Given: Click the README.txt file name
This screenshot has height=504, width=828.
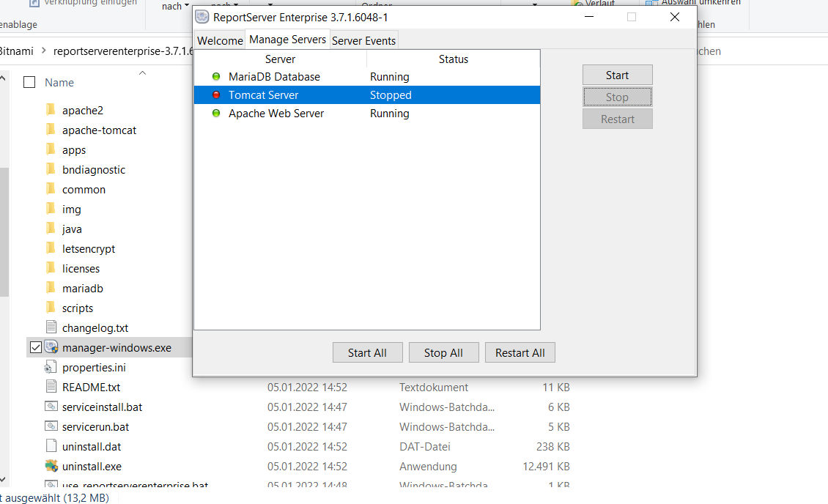Looking at the screenshot, I should [x=92, y=387].
